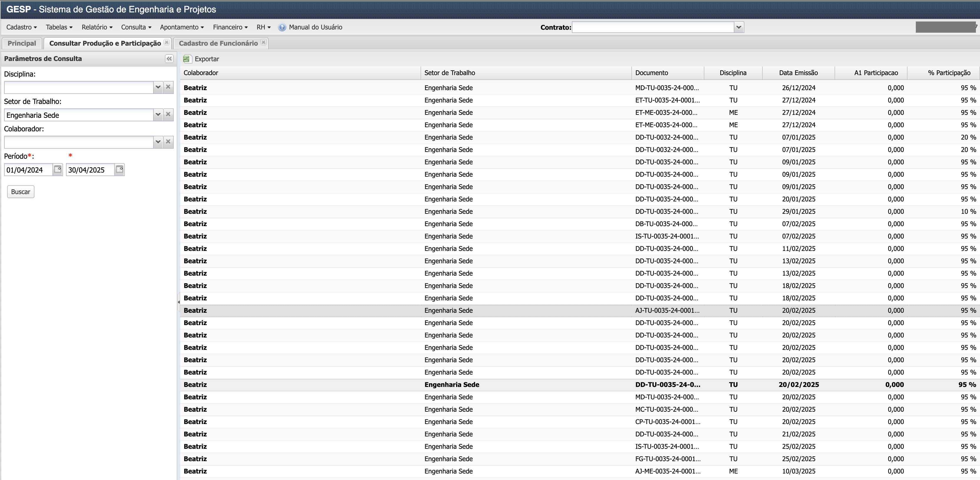Expand the Disciplina dropdown
The height and width of the screenshot is (480, 980).
coord(158,87)
